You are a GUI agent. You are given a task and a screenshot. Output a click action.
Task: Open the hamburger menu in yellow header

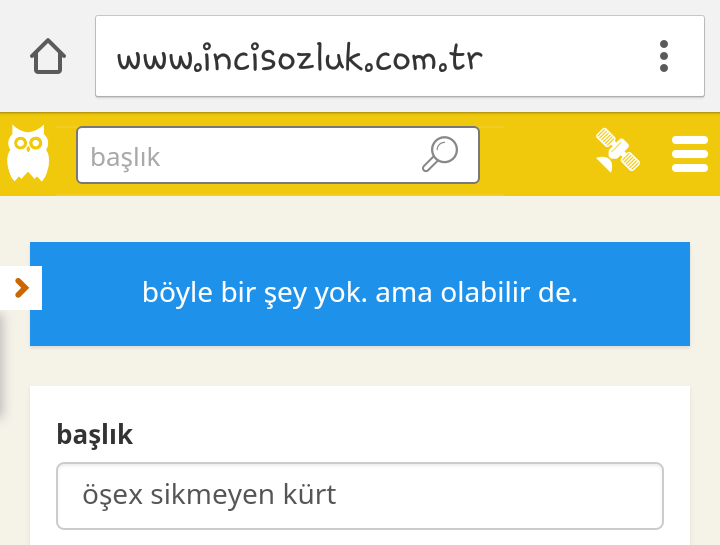point(690,154)
